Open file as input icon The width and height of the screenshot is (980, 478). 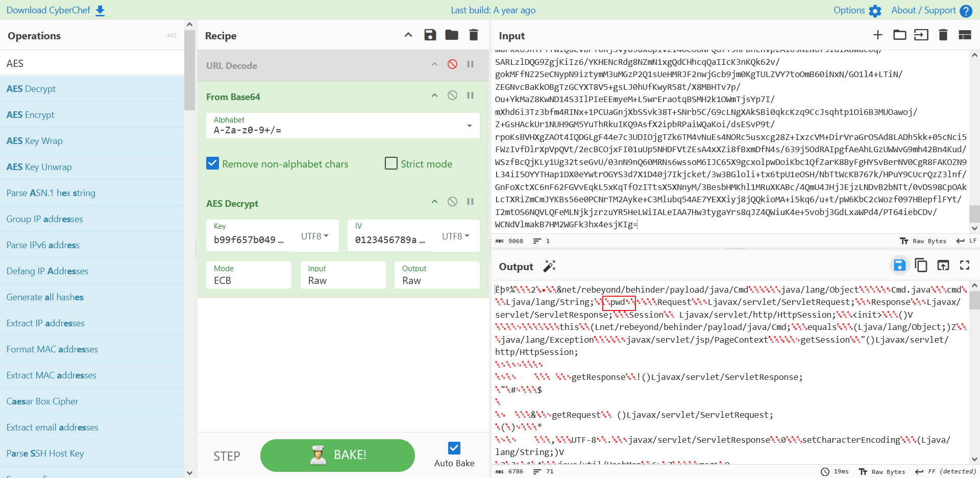tap(921, 35)
